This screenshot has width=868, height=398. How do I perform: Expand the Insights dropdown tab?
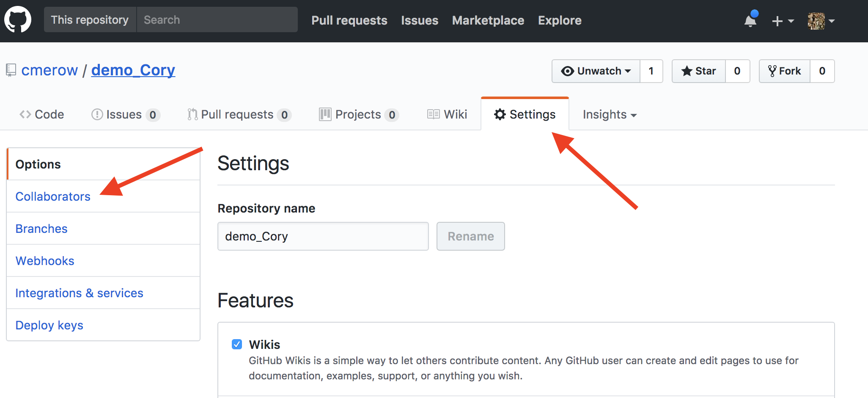(610, 114)
